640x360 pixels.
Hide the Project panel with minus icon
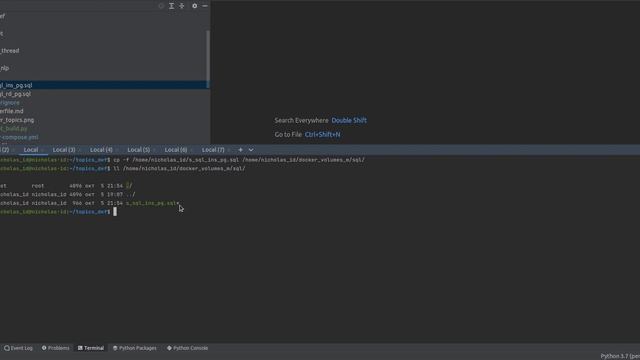(205, 6)
